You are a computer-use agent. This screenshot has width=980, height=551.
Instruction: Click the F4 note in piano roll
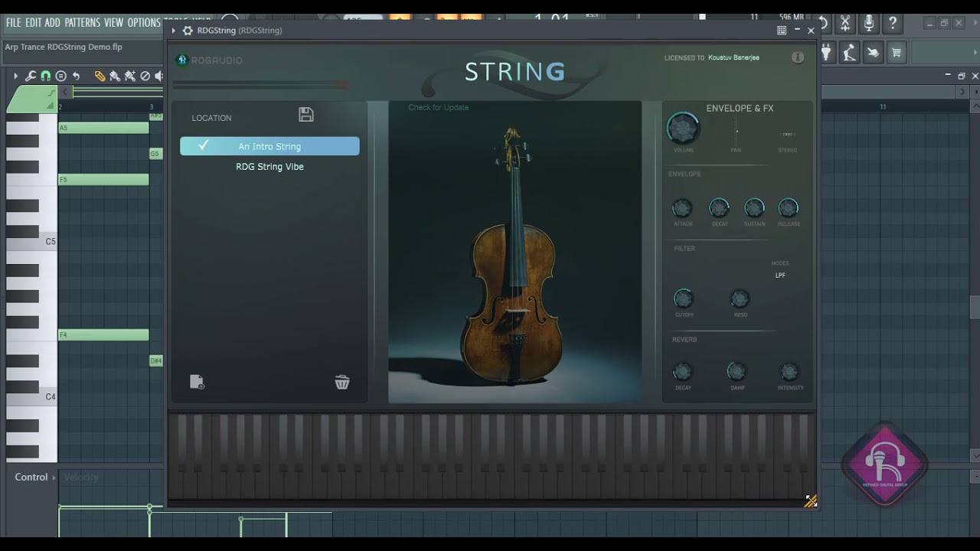point(103,335)
